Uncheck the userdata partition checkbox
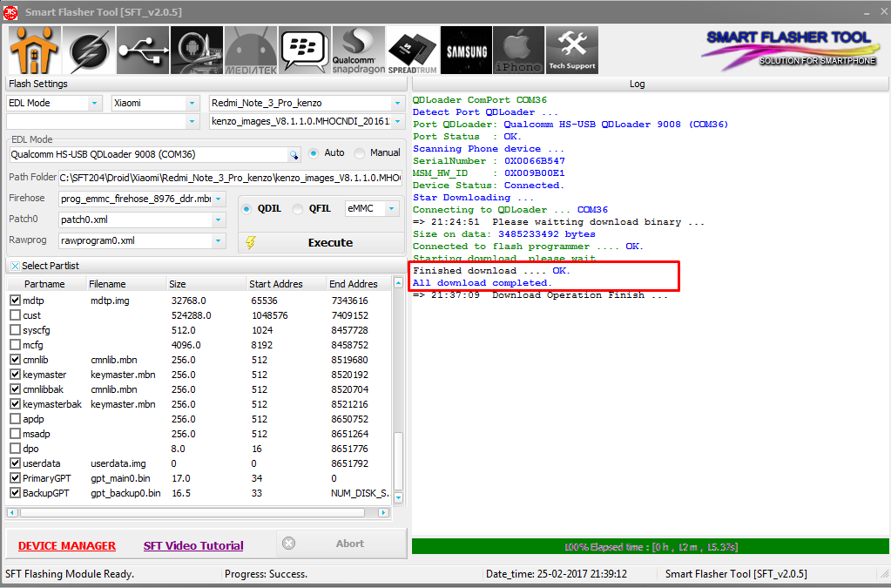The width and height of the screenshot is (891, 588). click(16, 463)
